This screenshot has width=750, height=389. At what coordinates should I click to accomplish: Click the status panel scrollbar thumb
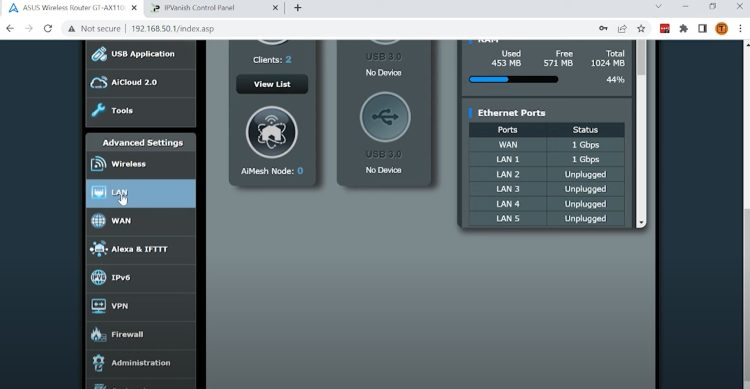click(x=641, y=57)
